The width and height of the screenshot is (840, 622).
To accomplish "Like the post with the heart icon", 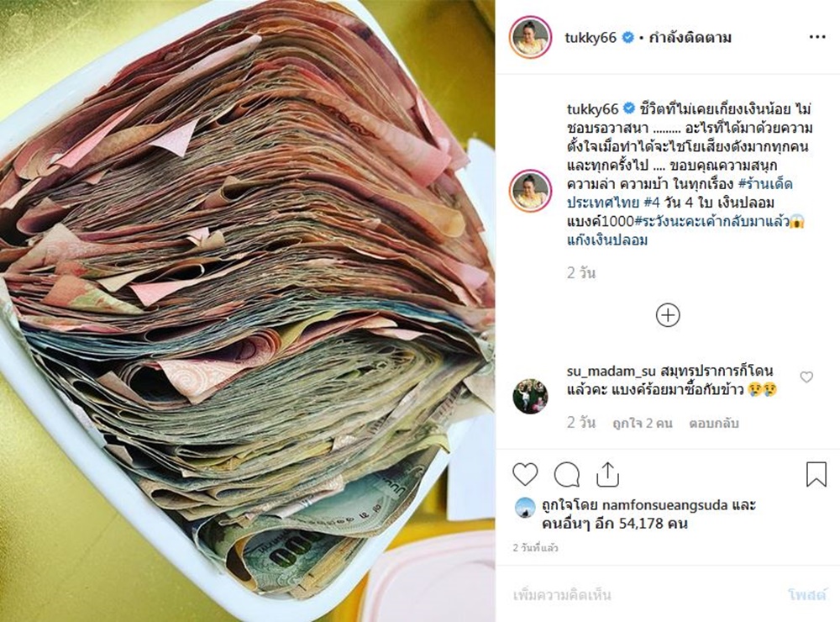I will (525, 475).
